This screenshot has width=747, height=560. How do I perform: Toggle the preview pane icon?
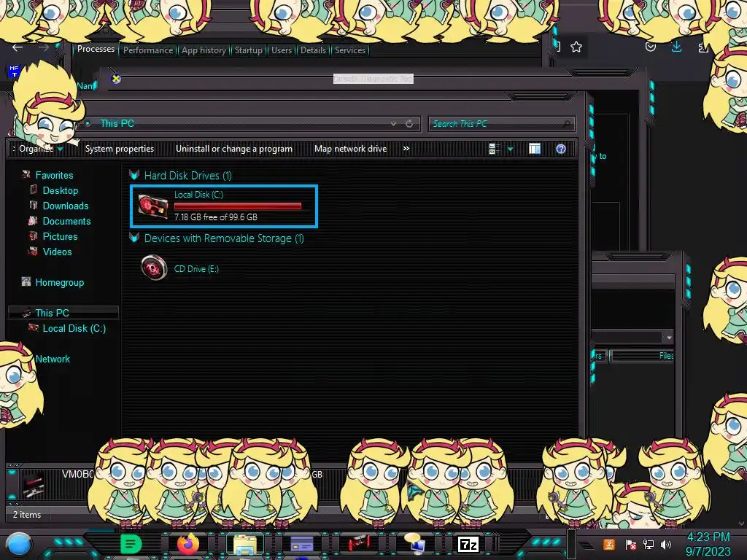tap(535, 149)
